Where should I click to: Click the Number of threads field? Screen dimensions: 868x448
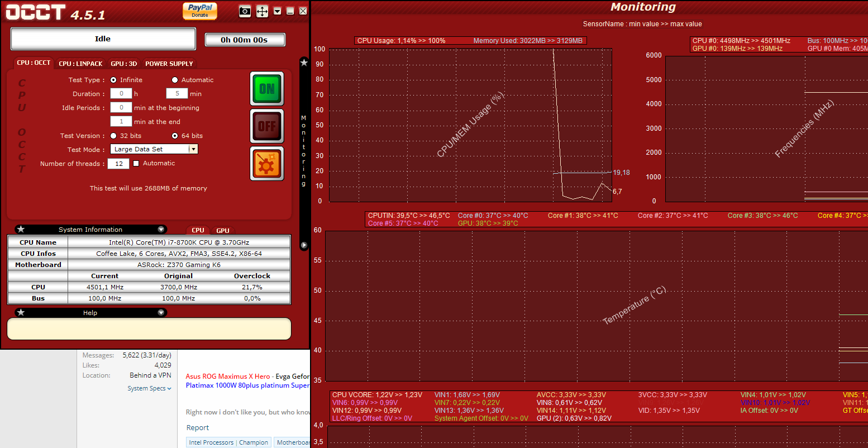[x=119, y=164]
